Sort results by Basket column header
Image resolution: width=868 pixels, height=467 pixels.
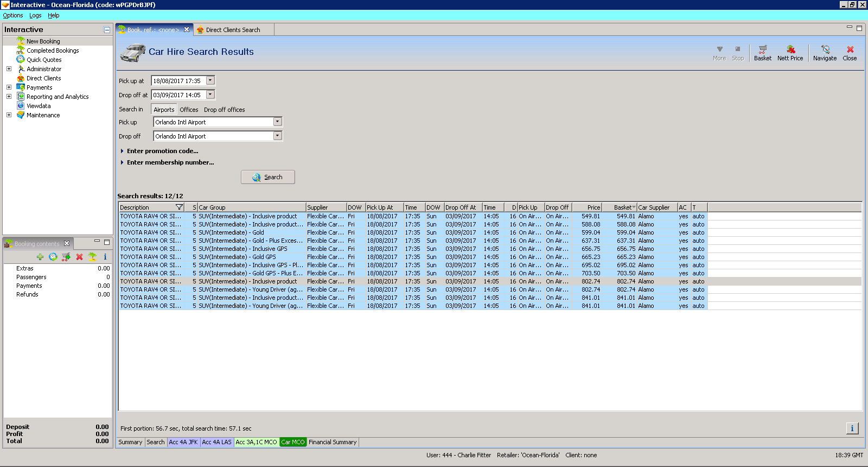(x=620, y=207)
